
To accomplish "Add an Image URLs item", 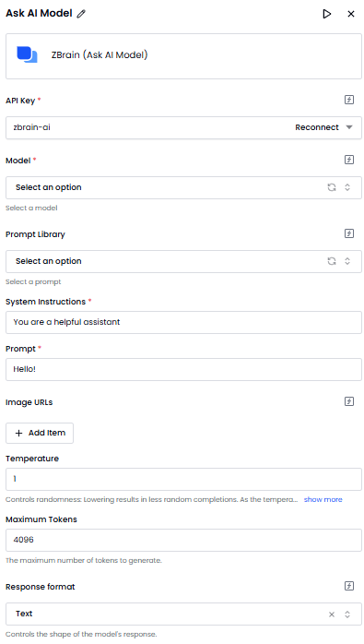I will (x=40, y=433).
